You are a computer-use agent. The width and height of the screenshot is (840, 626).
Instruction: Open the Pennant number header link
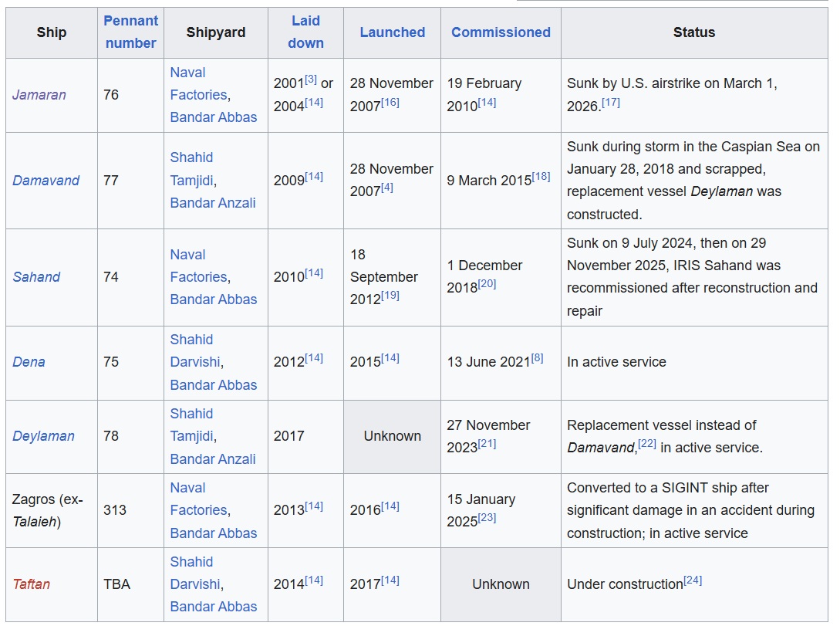pyautogui.click(x=130, y=32)
